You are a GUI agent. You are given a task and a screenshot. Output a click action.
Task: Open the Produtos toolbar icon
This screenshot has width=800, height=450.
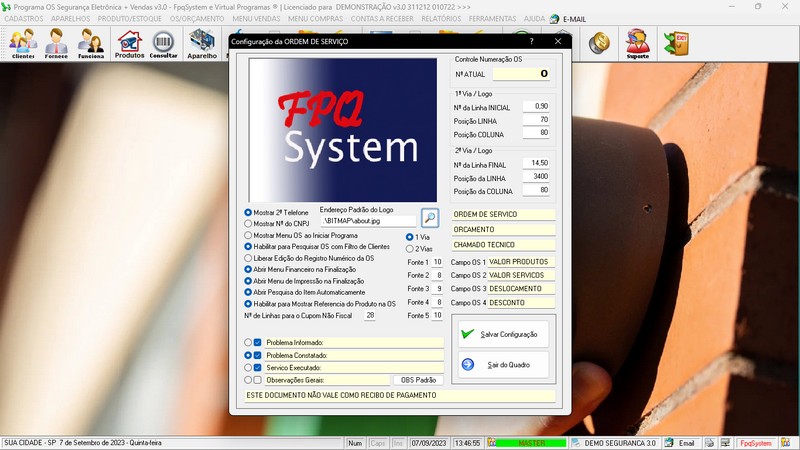tap(129, 43)
